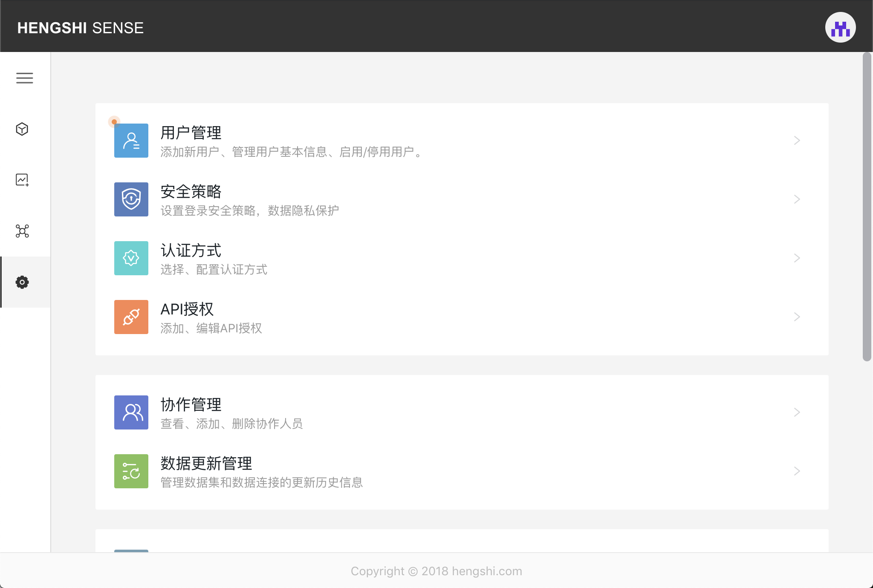873x588 pixels.
Task: Click the vertical scrollbar thumb
Action: (x=867, y=207)
